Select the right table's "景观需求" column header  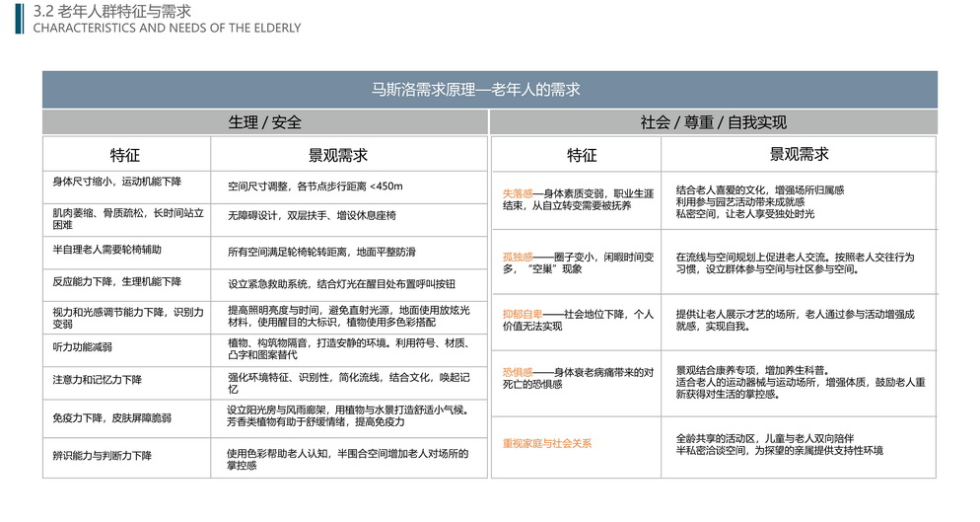pyautogui.click(x=799, y=155)
